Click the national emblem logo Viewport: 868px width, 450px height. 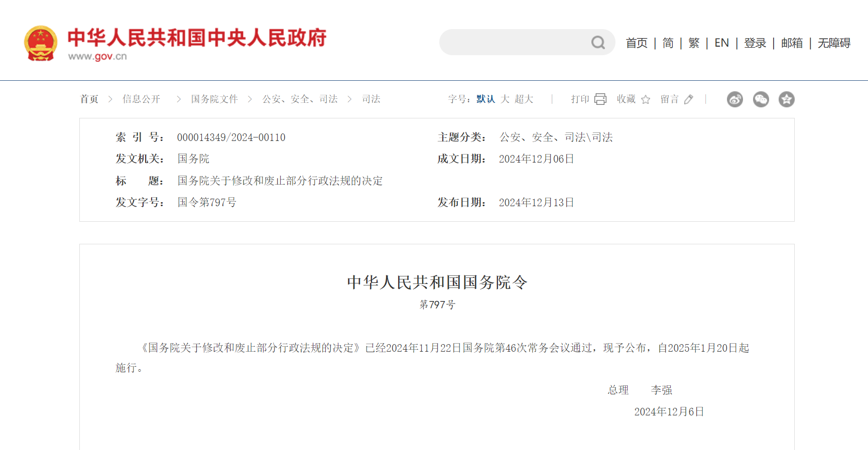(x=41, y=43)
